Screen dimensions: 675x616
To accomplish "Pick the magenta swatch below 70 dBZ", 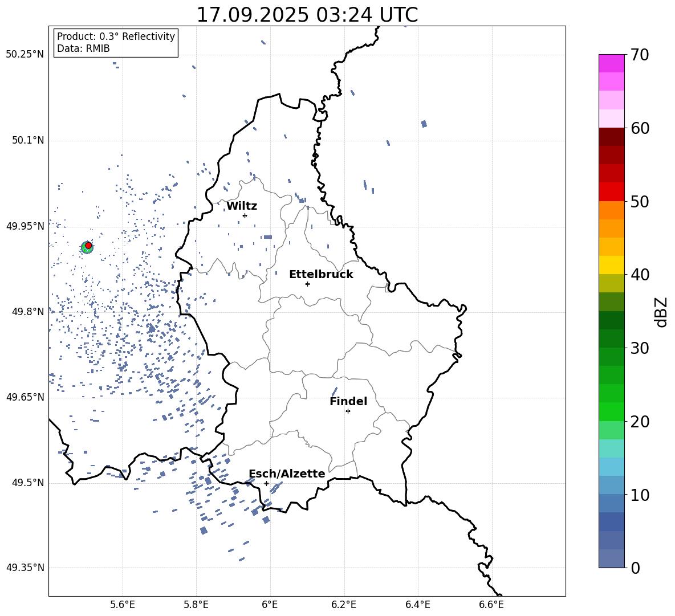I will [612, 64].
